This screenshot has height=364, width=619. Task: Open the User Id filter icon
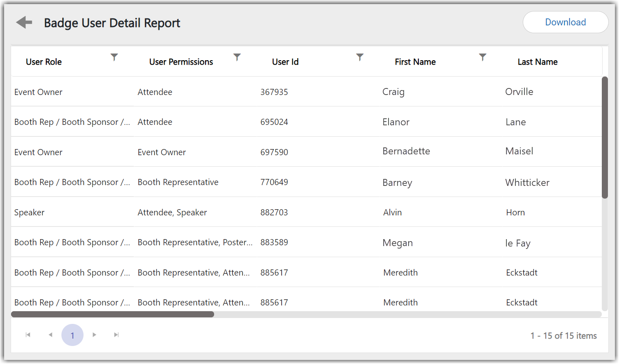360,57
